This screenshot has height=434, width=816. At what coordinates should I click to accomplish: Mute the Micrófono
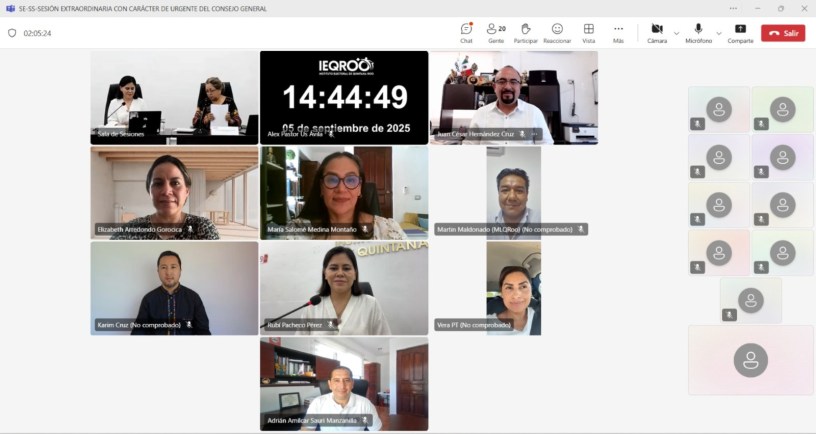(698, 32)
